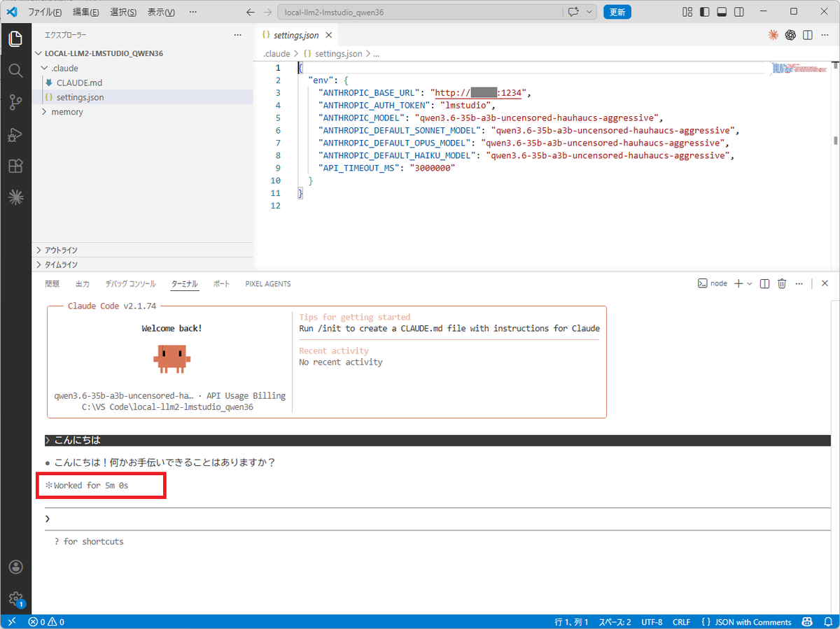Toggle the secondary side bar
Viewport: 840px width, 629px height.
(738, 12)
